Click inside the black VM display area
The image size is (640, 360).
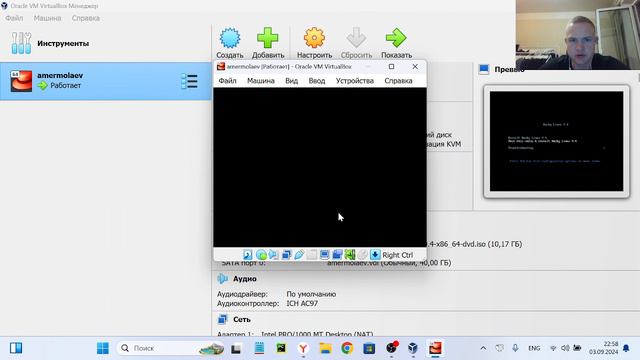pyautogui.click(x=320, y=167)
